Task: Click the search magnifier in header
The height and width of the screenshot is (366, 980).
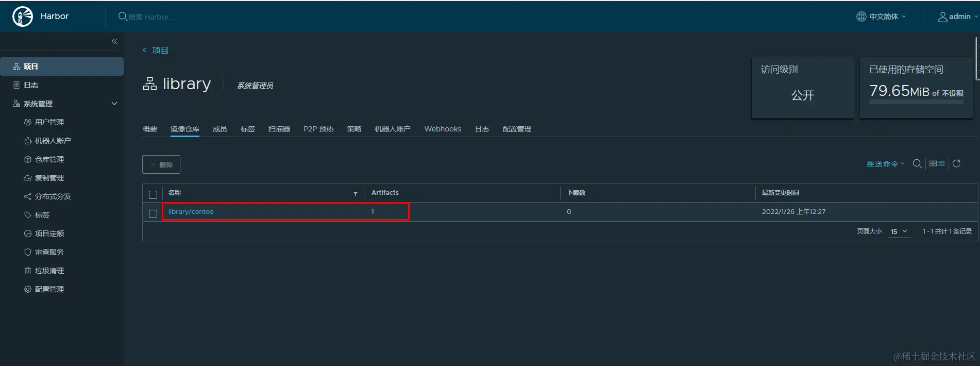Action: point(123,16)
